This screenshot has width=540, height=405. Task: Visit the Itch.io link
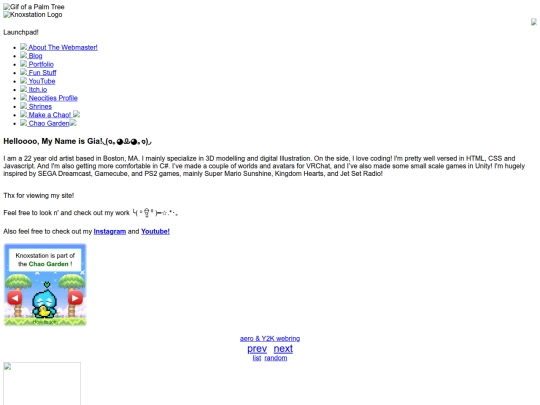[x=38, y=90]
